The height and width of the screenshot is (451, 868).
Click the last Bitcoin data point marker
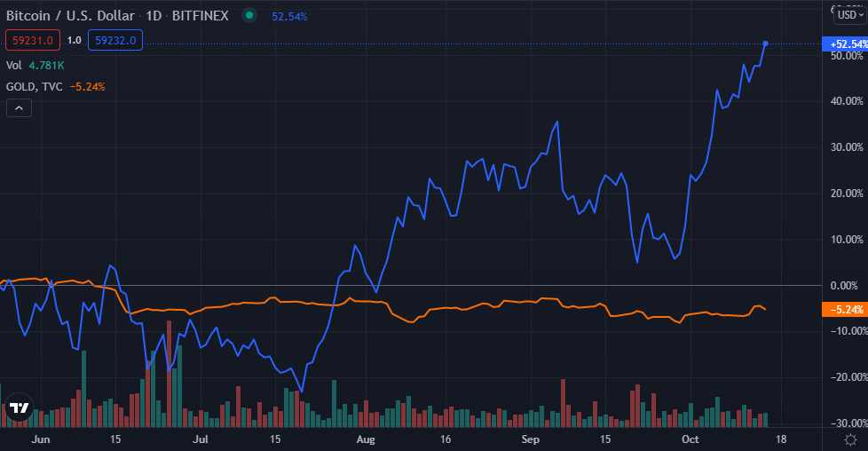[766, 44]
